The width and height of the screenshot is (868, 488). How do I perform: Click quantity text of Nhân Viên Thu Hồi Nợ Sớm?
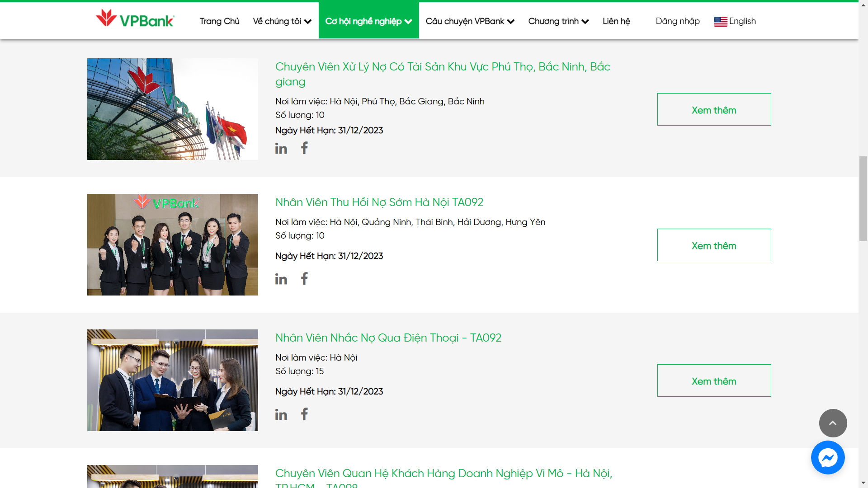click(300, 235)
